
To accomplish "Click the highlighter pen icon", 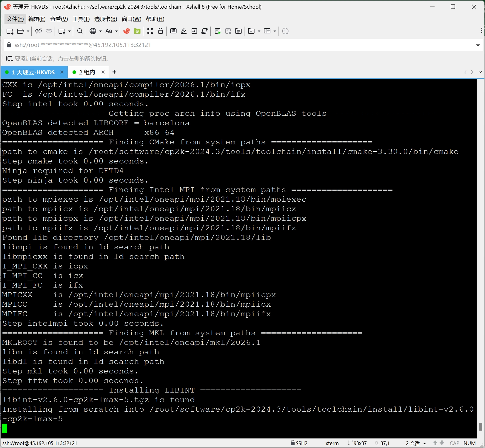I will point(184,31).
